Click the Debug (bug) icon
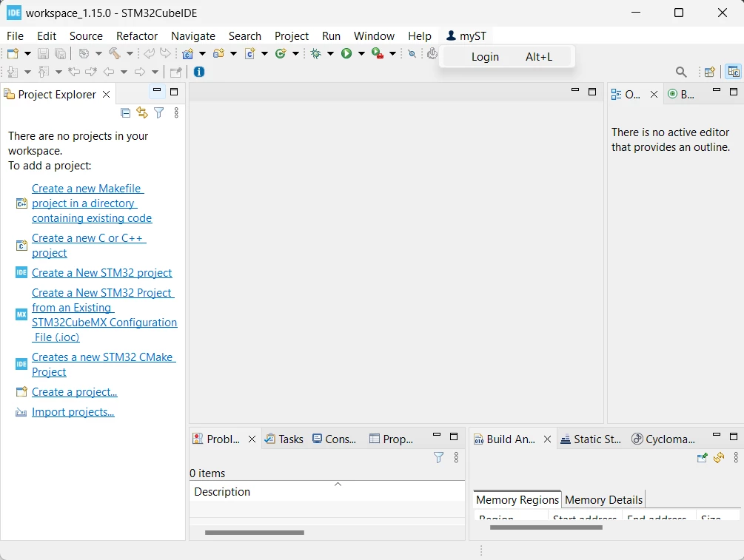744x560 pixels. [316, 53]
